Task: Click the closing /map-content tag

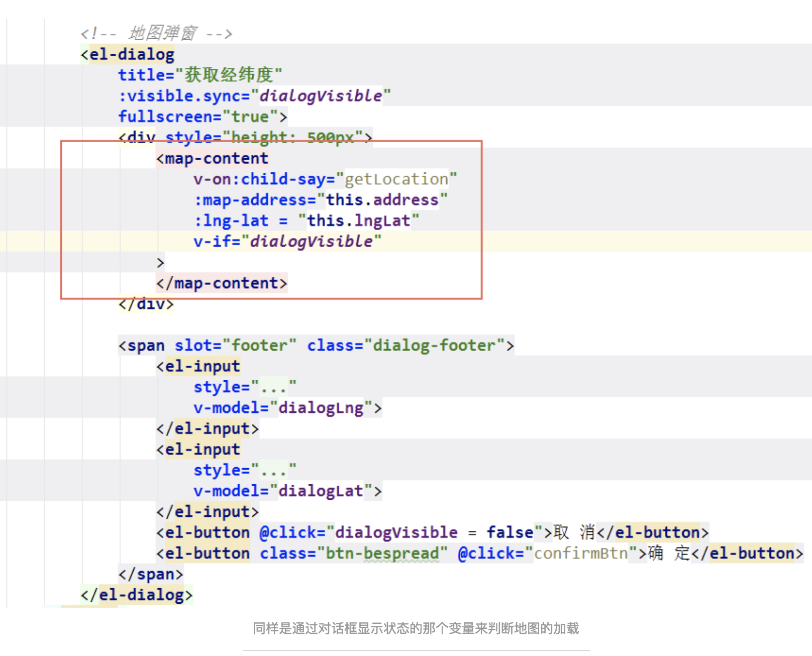Action: (x=222, y=283)
